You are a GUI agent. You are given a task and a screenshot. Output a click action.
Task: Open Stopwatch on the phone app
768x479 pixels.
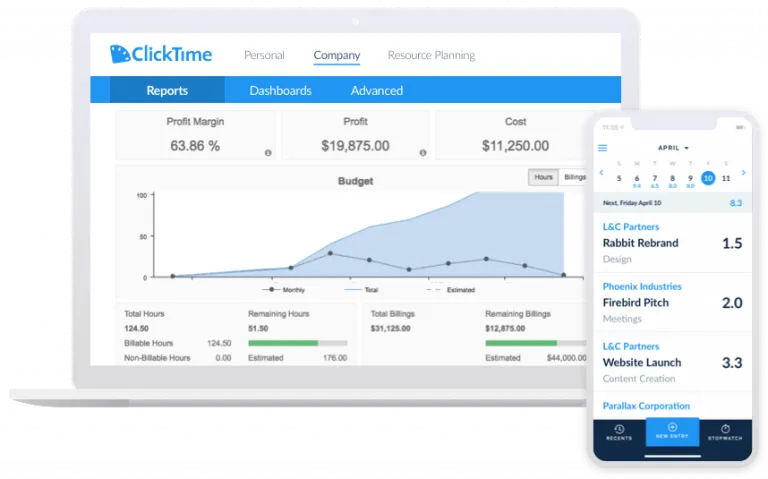click(725, 432)
